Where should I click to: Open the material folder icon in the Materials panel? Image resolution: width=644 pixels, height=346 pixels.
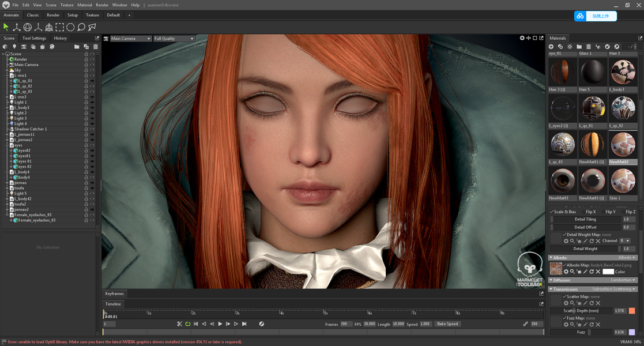pos(579,47)
